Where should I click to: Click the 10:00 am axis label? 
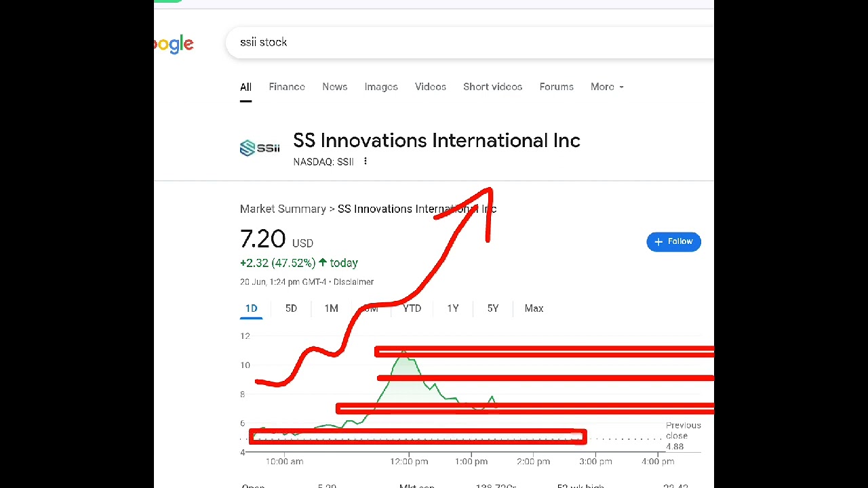(284, 462)
